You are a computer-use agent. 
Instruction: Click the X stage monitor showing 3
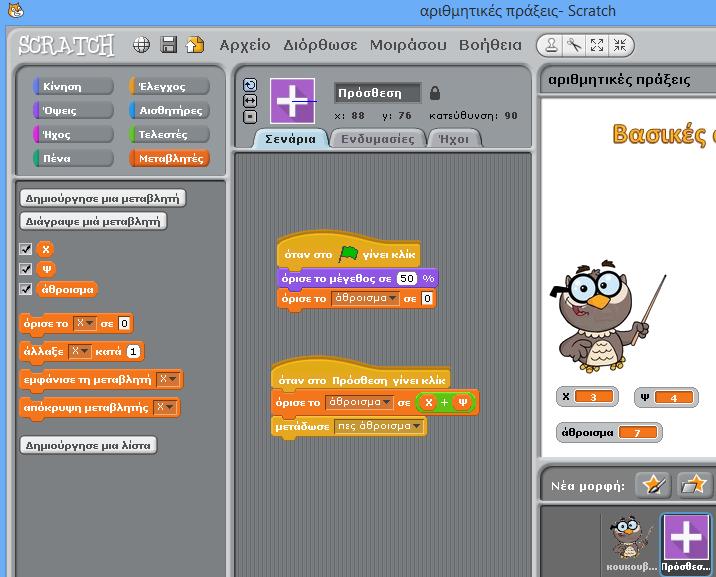click(587, 397)
